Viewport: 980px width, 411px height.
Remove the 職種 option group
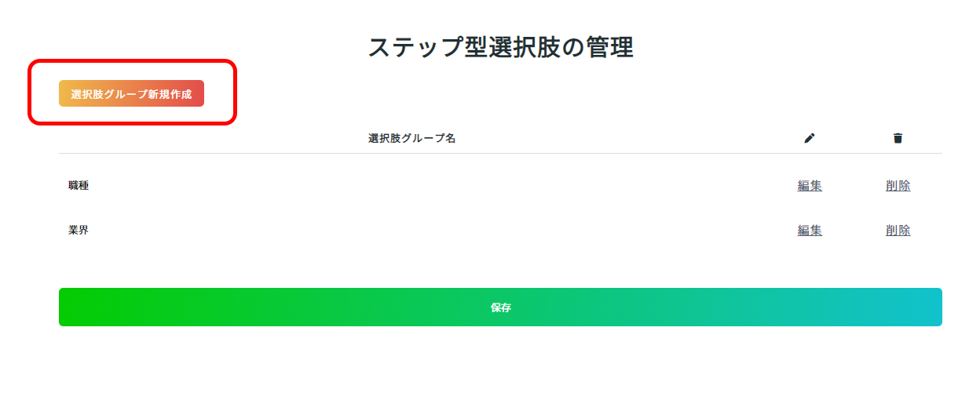[898, 186]
